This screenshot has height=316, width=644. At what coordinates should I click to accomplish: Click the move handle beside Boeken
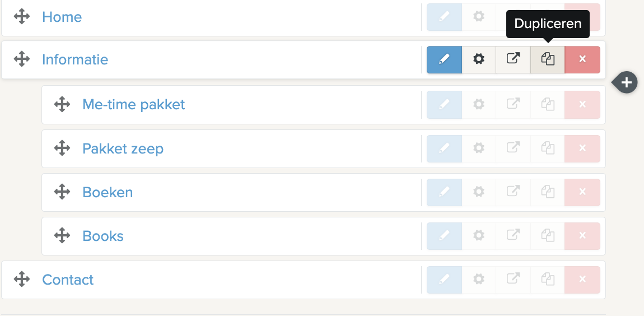coord(62,192)
